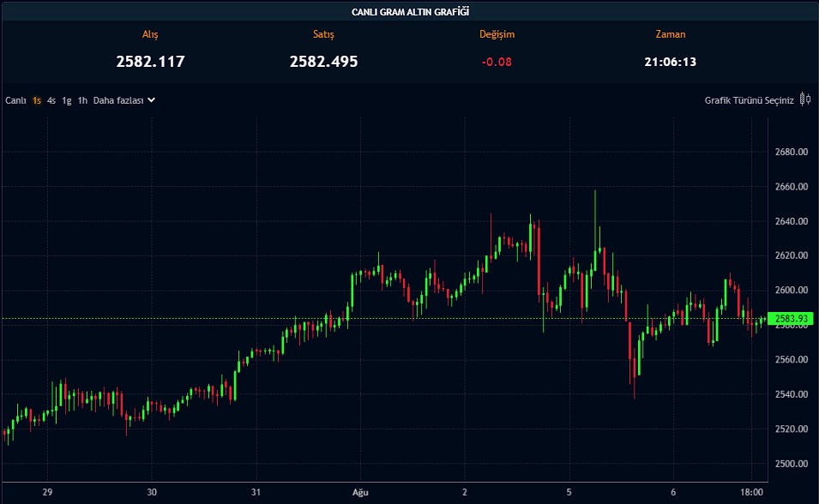819x504 pixels.
Task: Select the Canlı live interval
Action: [16, 100]
